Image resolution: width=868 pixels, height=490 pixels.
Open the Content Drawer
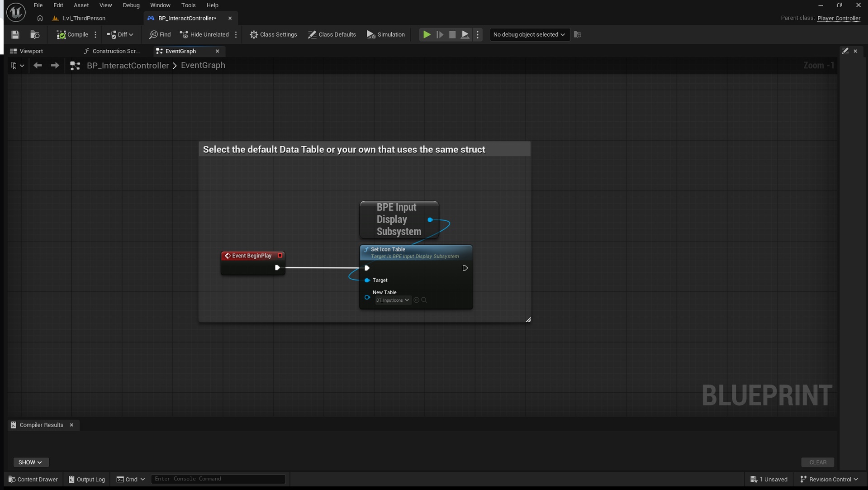pyautogui.click(x=33, y=479)
